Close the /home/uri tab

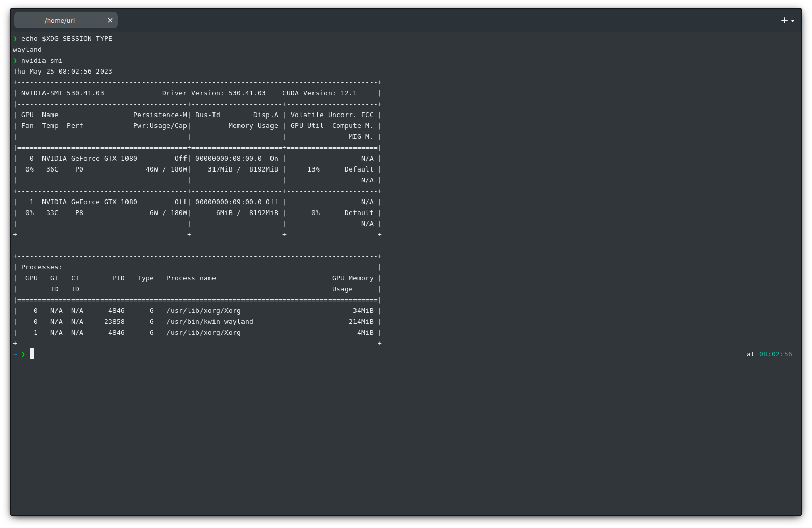point(110,20)
